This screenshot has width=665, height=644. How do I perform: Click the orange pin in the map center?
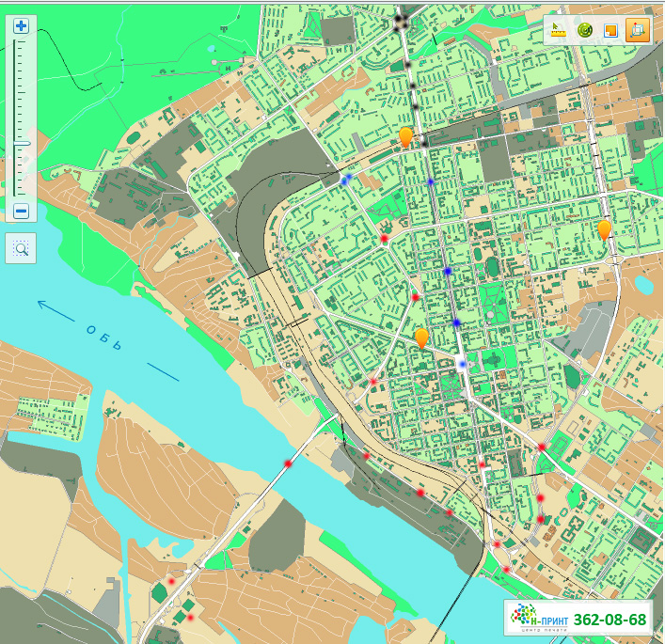tap(421, 338)
